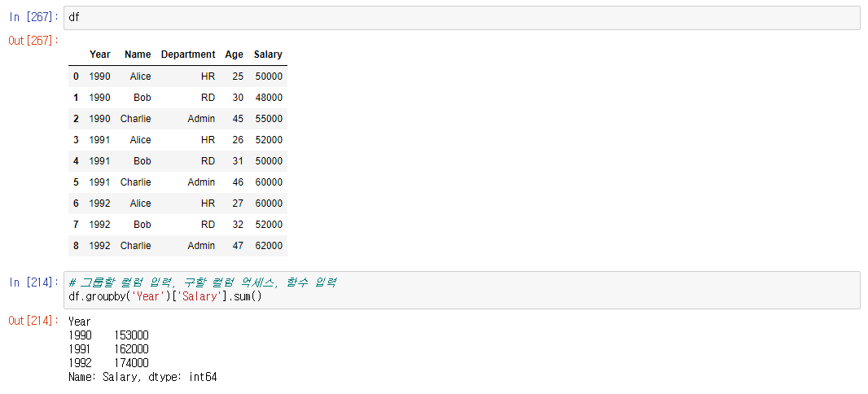Click the Age column header
Screen dimensions: 868x394
point(234,55)
